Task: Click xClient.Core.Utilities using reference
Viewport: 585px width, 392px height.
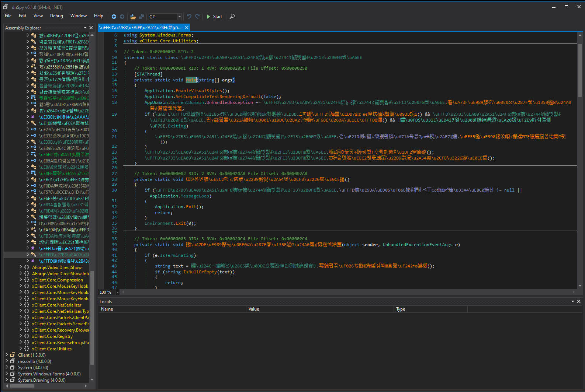Action: point(168,41)
